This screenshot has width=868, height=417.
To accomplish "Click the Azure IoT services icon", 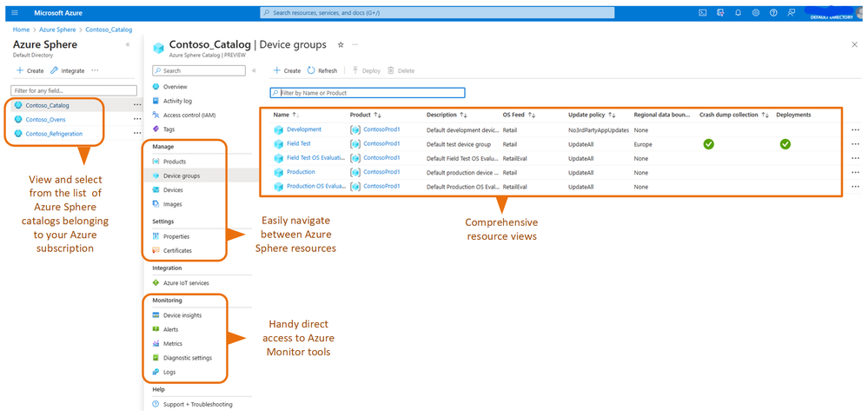I will (x=156, y=283).
